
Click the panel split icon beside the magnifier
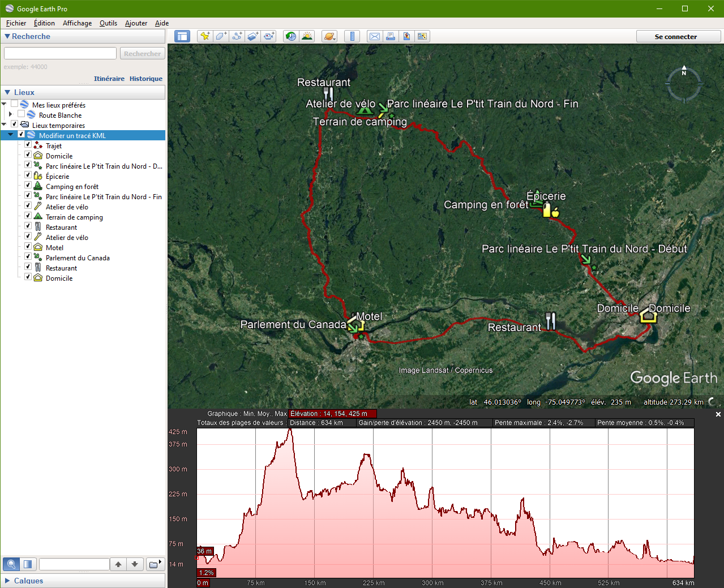[28, 564]
